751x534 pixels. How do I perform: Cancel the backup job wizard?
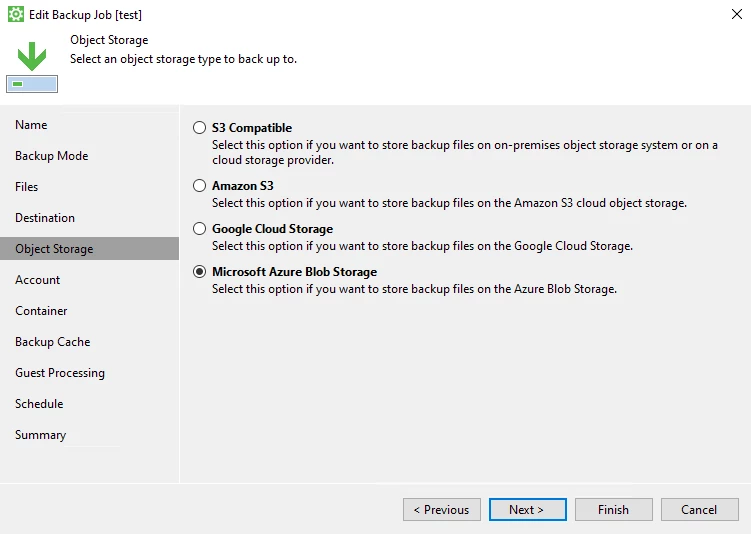(699, 510)
